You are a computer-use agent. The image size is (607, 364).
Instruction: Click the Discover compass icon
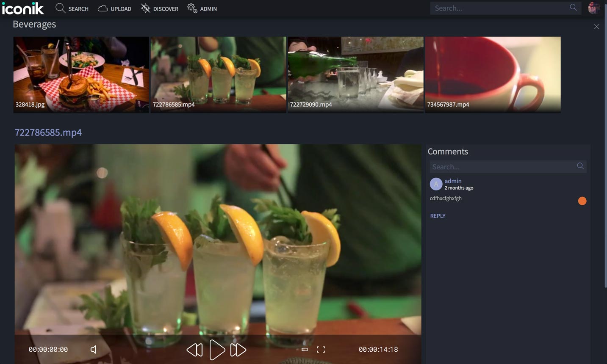tap(146, 8)
